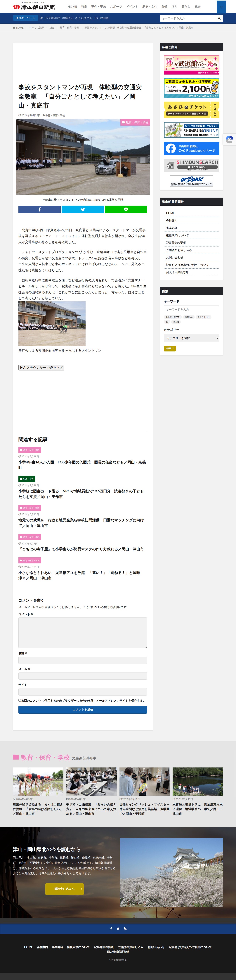Viewport: 236px width, 980px height.
Task: Click the AIアナウンサーで読み上げ button
Action: point(41,367)
